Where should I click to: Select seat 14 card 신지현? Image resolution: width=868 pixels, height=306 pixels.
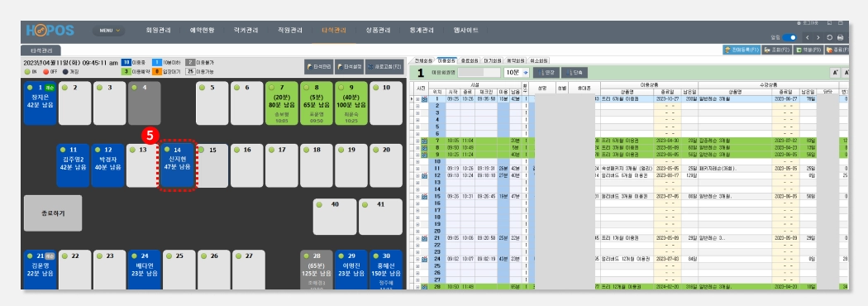(178, 166)
